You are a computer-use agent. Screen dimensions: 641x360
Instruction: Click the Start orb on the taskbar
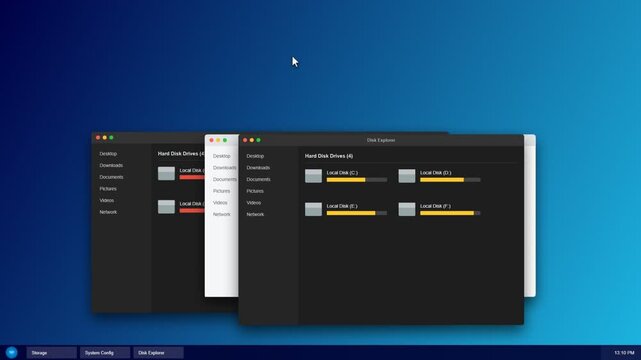click(11, 352)
